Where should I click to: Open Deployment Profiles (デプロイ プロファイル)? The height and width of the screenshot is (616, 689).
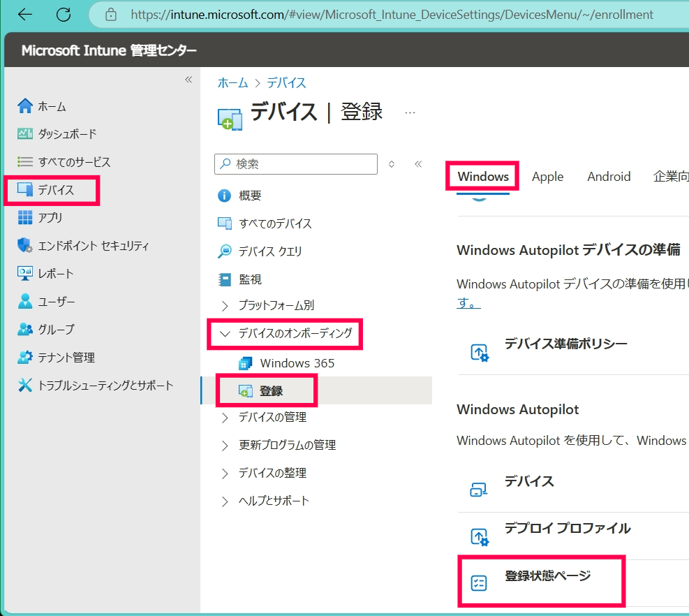567,529
